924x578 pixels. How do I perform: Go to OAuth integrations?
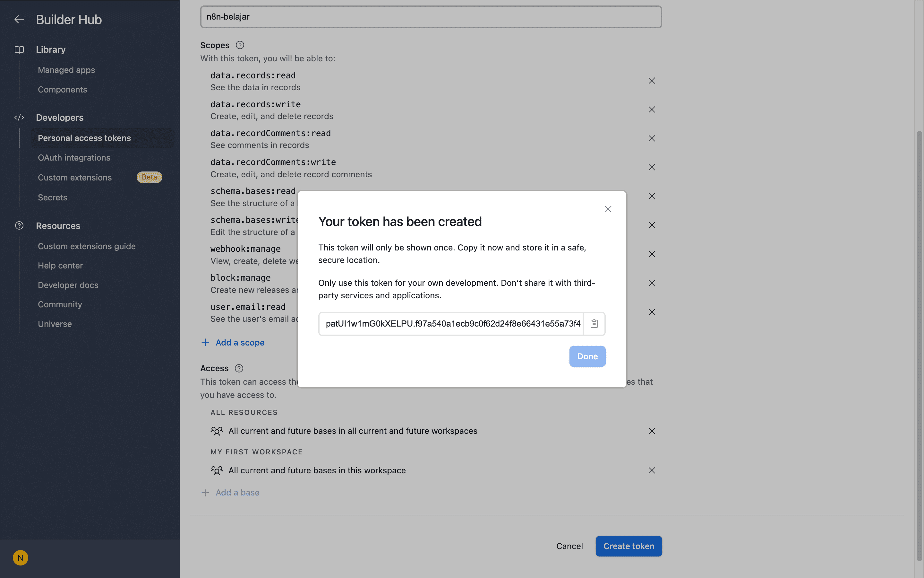click(74, 157)
